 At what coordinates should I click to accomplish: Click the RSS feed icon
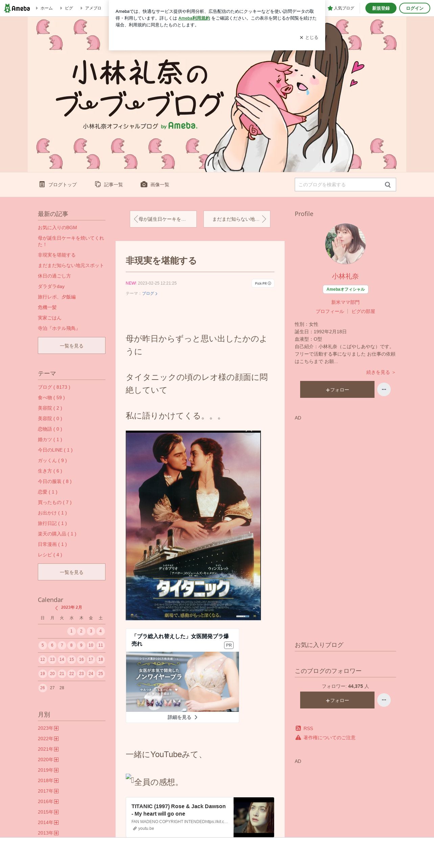point(298,728)
